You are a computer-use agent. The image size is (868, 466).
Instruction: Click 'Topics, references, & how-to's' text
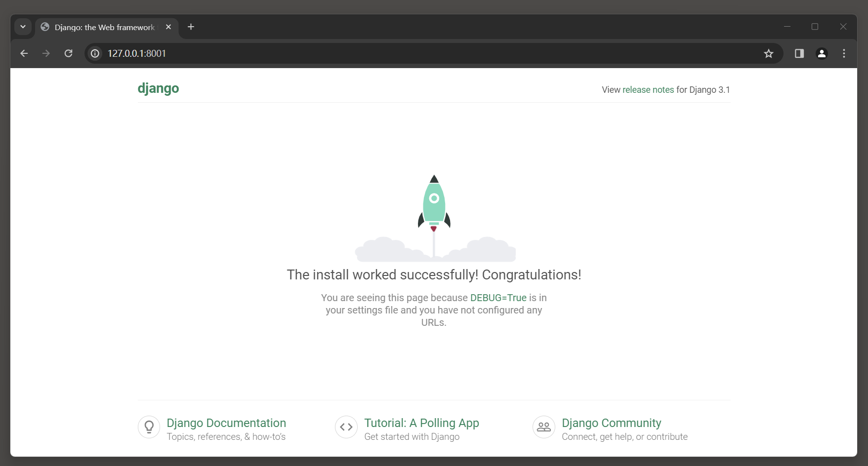[226, 437]
